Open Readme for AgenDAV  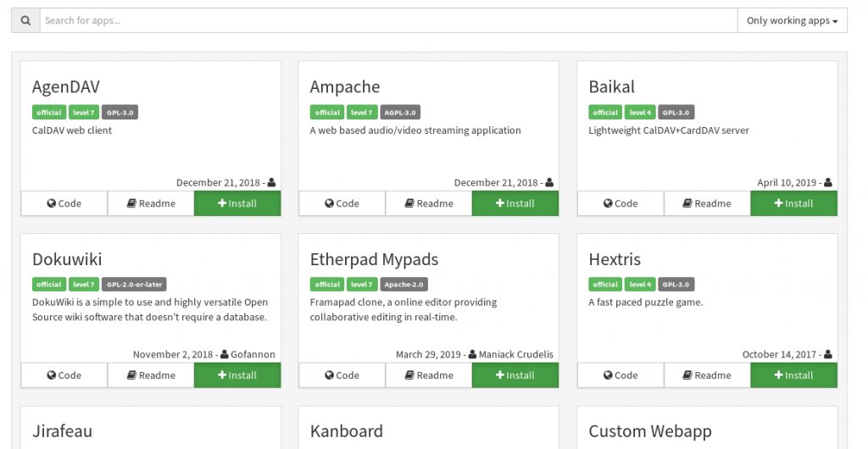(151, 203)
